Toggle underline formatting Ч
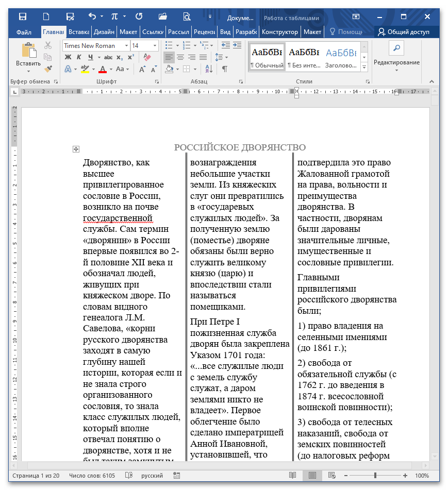Viewport: 448px width, 490px height. coord(91,57)
